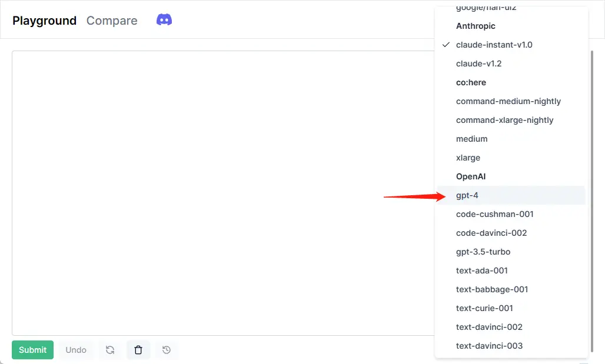Click the Anthropic group heading

click(476, 26)
